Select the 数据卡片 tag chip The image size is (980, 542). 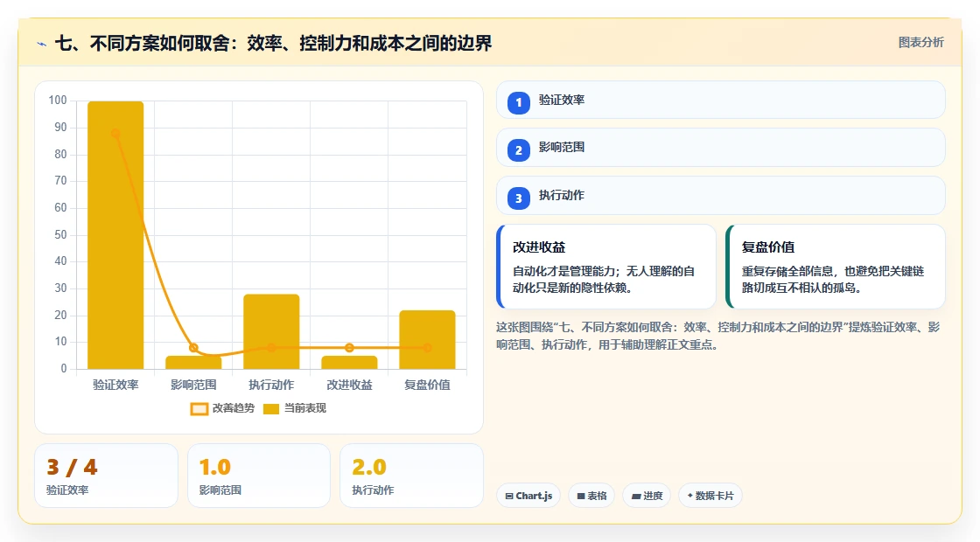coord(710,496)
